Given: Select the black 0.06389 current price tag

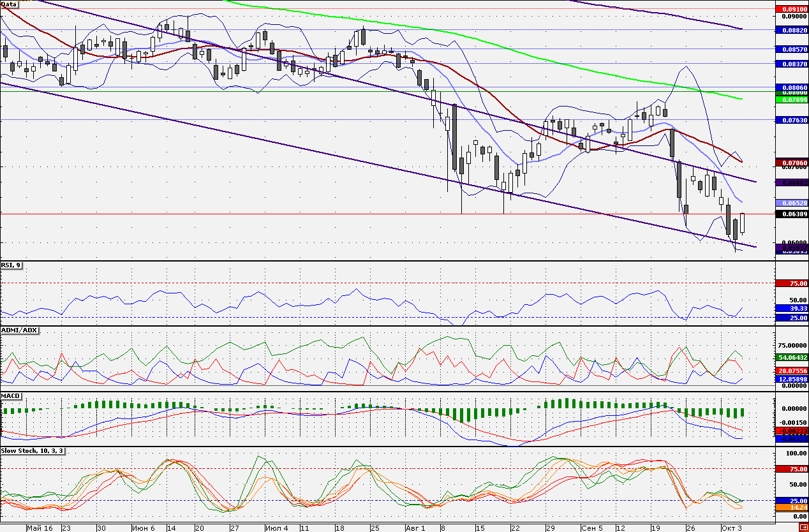Looking at the screenshot, I should (790, 214).
